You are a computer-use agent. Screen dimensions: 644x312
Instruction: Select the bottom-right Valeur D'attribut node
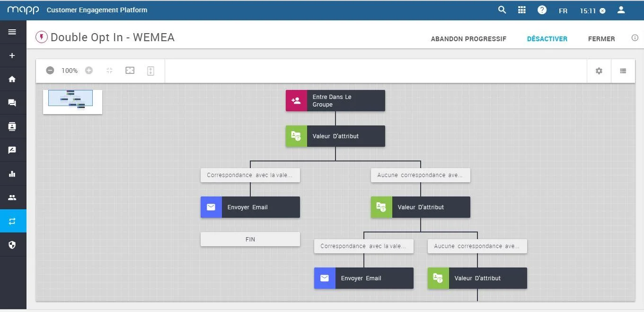coord(477,278)
